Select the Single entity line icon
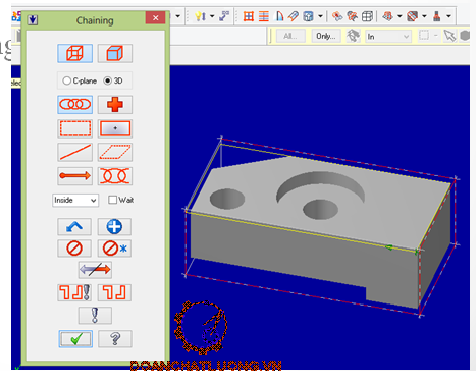This screenshot has width=476, height=371. [x=75, y=152]
